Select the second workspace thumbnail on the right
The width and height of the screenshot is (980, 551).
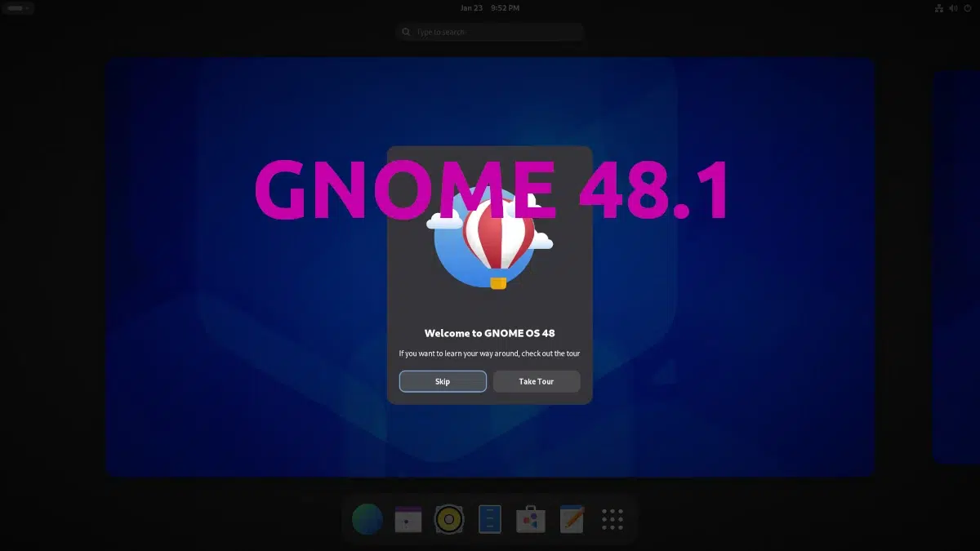tap(956, 267)
